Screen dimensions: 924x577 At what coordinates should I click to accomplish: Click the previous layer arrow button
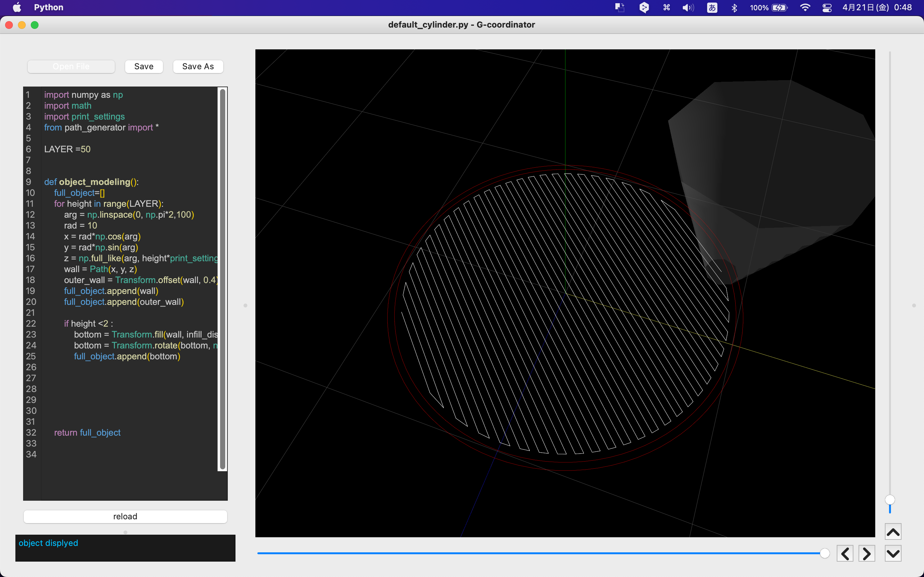coord(845,553)
